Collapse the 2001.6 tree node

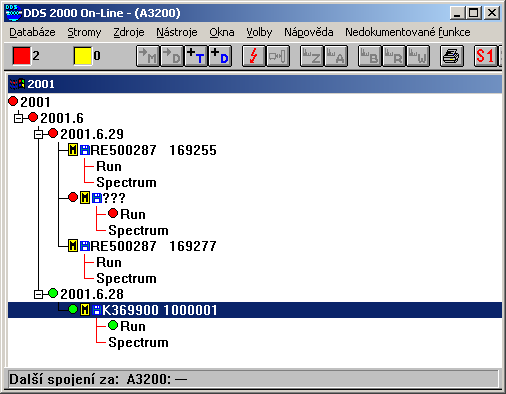click(x=19, y=118)
